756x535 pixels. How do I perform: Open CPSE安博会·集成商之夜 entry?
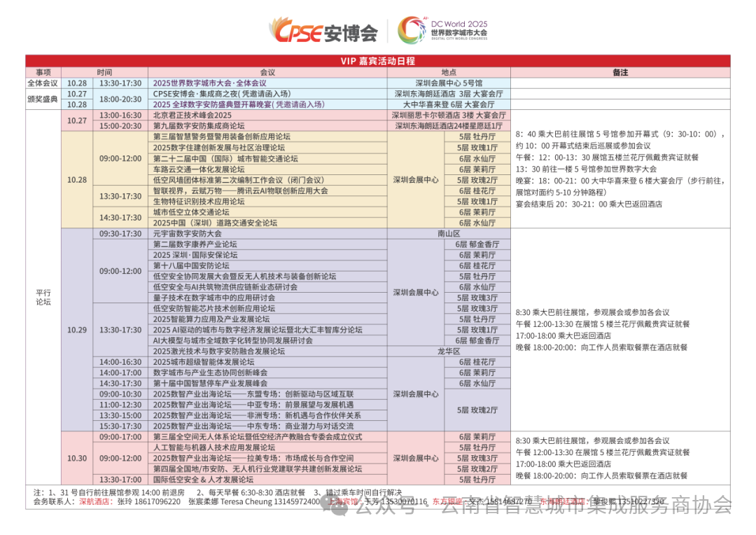[x=267, y=94]
